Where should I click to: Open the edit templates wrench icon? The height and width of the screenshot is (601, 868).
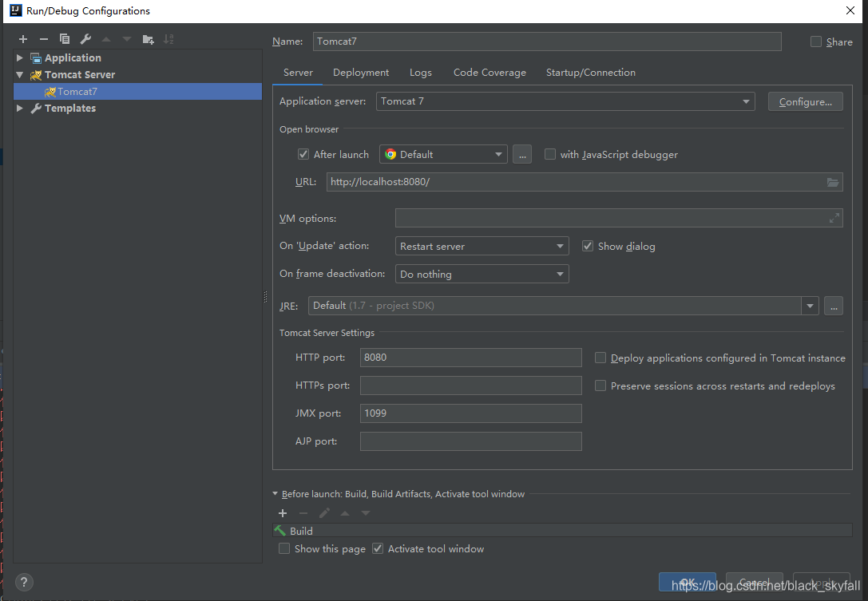tap(85, 39)
